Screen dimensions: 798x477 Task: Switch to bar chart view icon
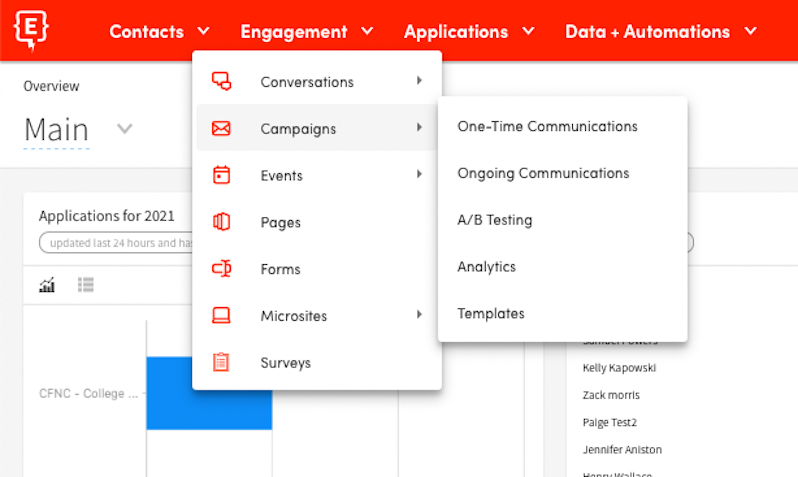[47, 286]
